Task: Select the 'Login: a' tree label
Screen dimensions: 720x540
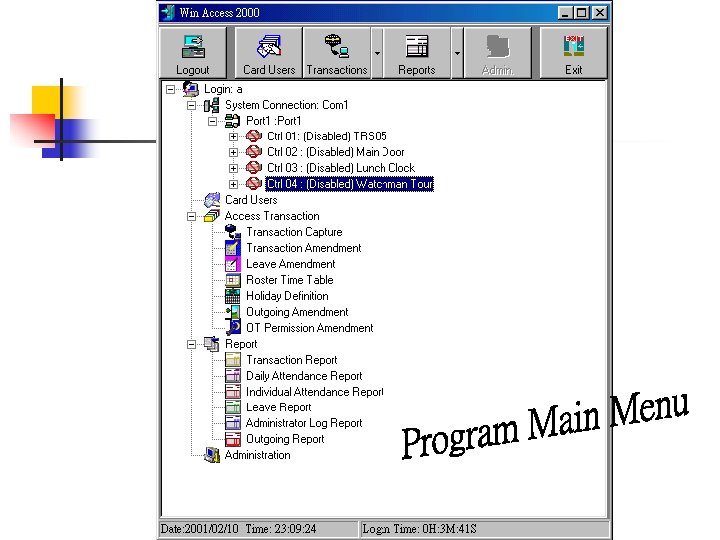Action: (223, 89)
